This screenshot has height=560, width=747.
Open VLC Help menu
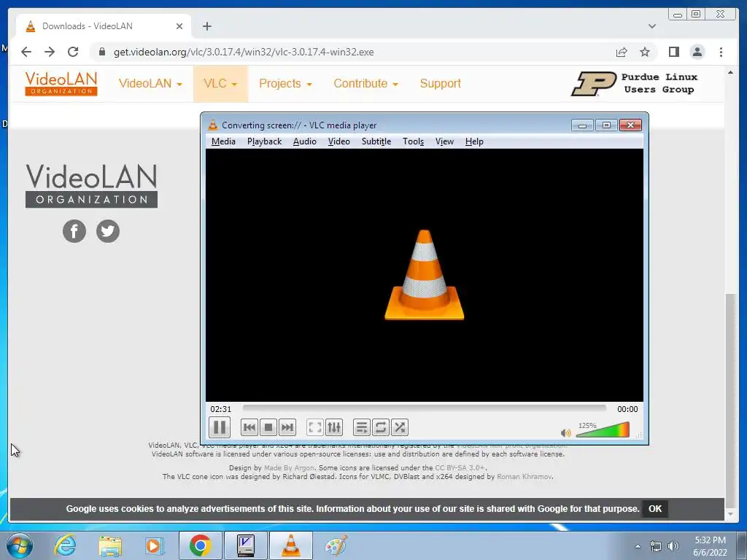pos(474,141)
